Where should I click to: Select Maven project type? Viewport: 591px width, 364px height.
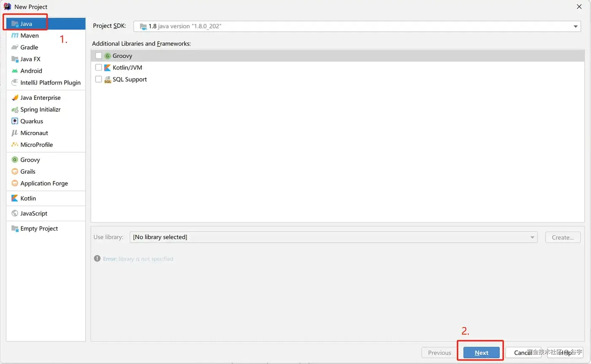(46, 35)
